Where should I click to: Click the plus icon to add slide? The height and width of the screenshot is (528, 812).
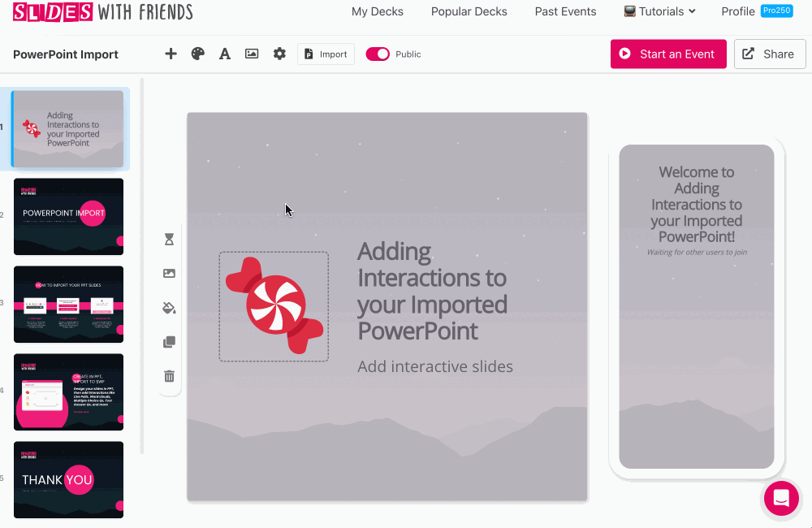click(171, 54)
